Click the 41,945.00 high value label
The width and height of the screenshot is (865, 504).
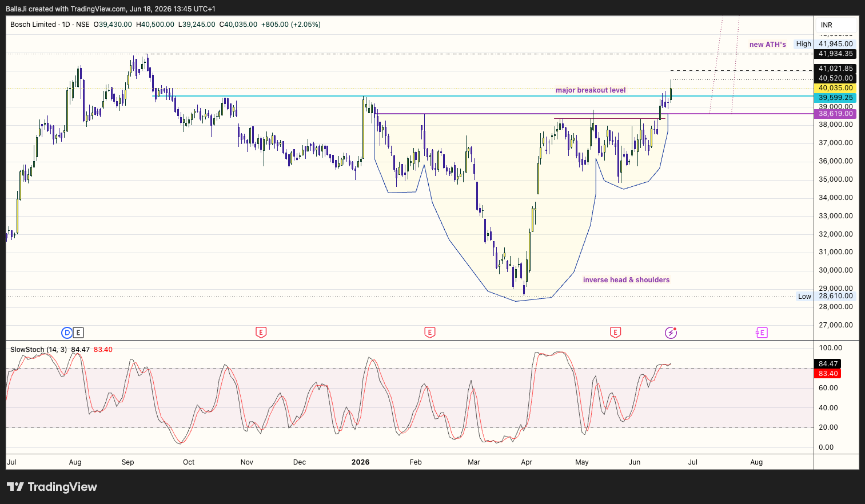(836, 44)
